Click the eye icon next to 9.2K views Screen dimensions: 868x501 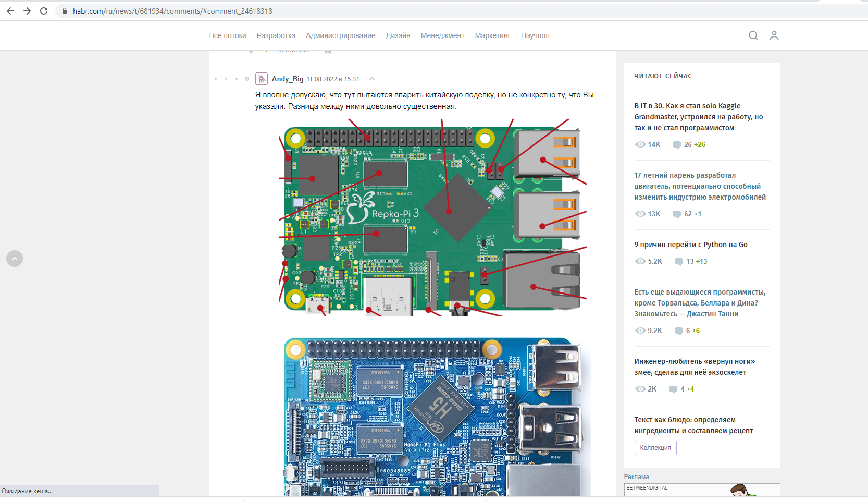pyautogui.click(x=640, y=331)
